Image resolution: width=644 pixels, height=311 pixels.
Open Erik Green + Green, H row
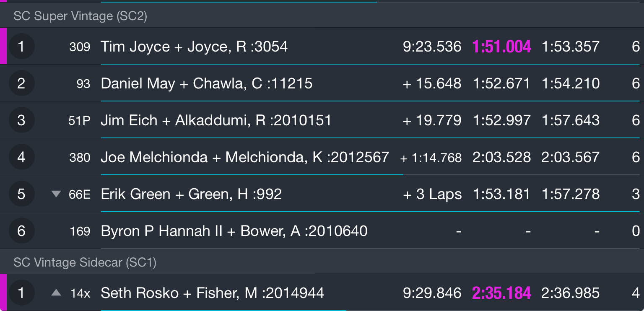pos(322,194)
